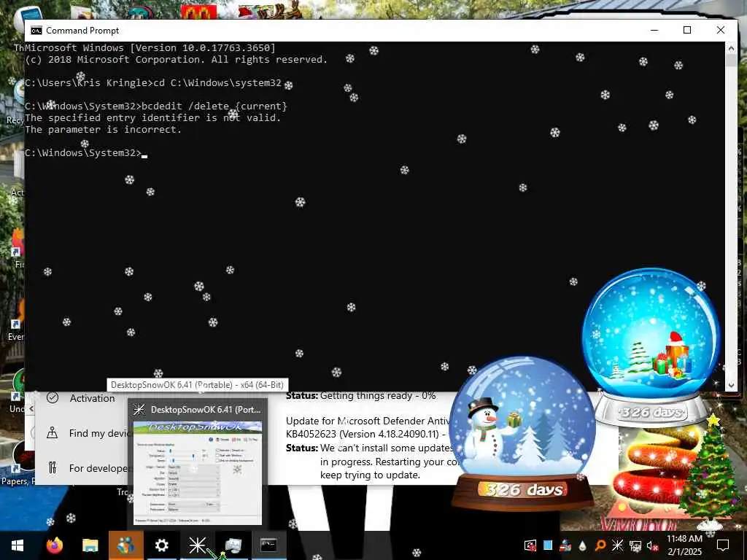Viewport: 747px width, 560px height.
Task: Switch to Command Prompt taskbar button
Action: pos(268,545)
